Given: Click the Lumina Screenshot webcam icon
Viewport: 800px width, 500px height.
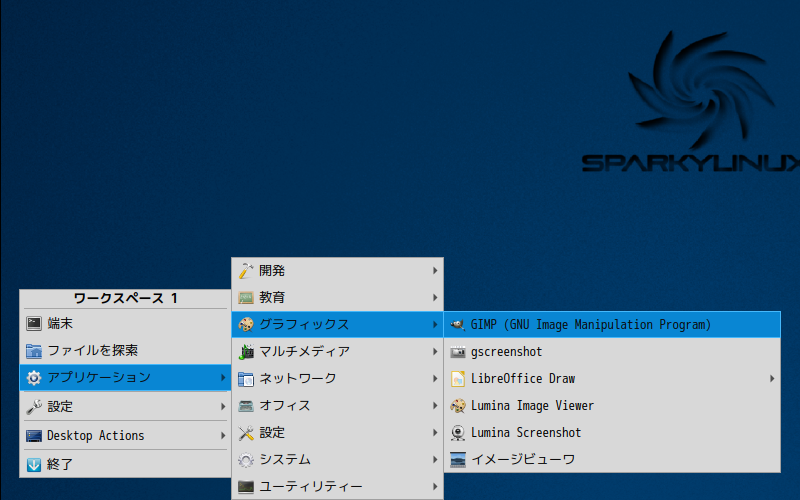Looking at the screenshot, I should tap(458, 433).
